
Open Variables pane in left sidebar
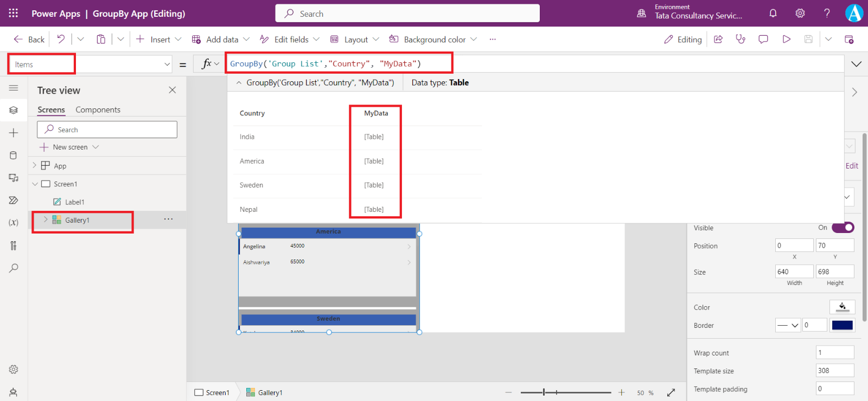[14, 223]
